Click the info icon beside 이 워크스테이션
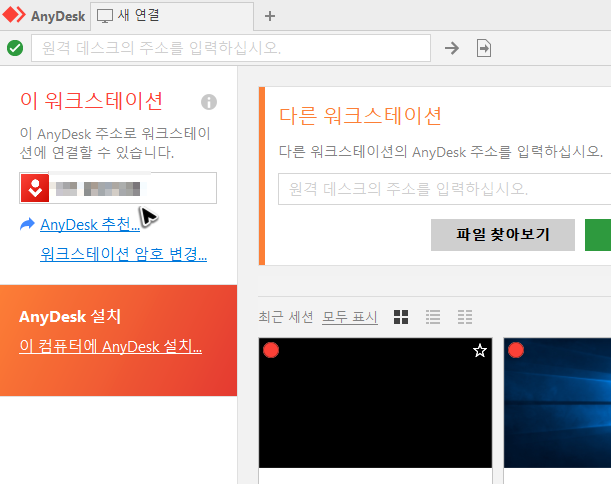The height and width of the screenshot is (484, 611). click(x=209, y=102)
